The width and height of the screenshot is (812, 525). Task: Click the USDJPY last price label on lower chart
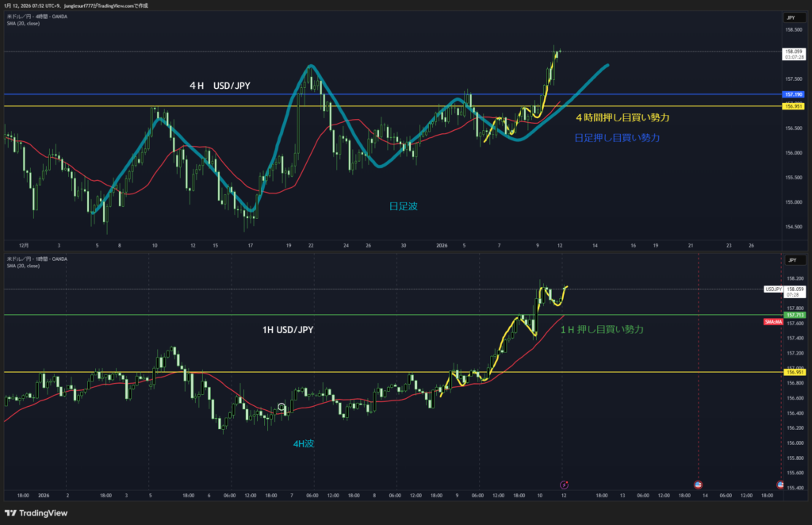[774, 289]
